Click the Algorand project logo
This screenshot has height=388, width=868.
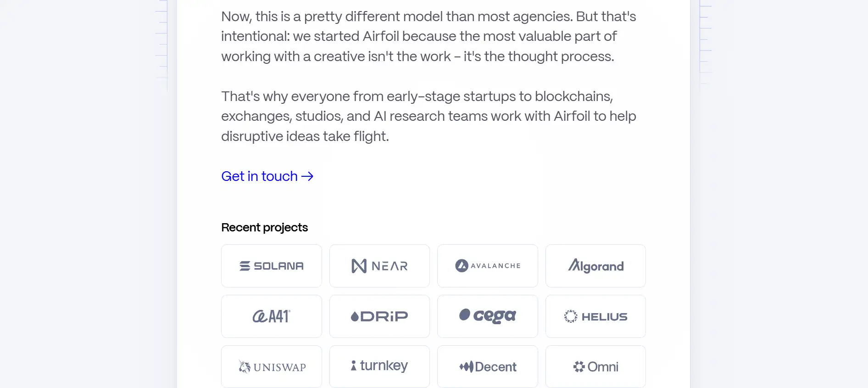pyautogui.click(x=595, y=266)
